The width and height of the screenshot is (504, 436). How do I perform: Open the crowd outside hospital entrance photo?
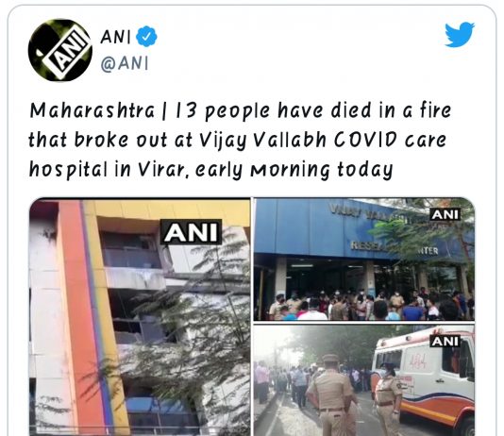pyautogui.click(x=364, y=260)
